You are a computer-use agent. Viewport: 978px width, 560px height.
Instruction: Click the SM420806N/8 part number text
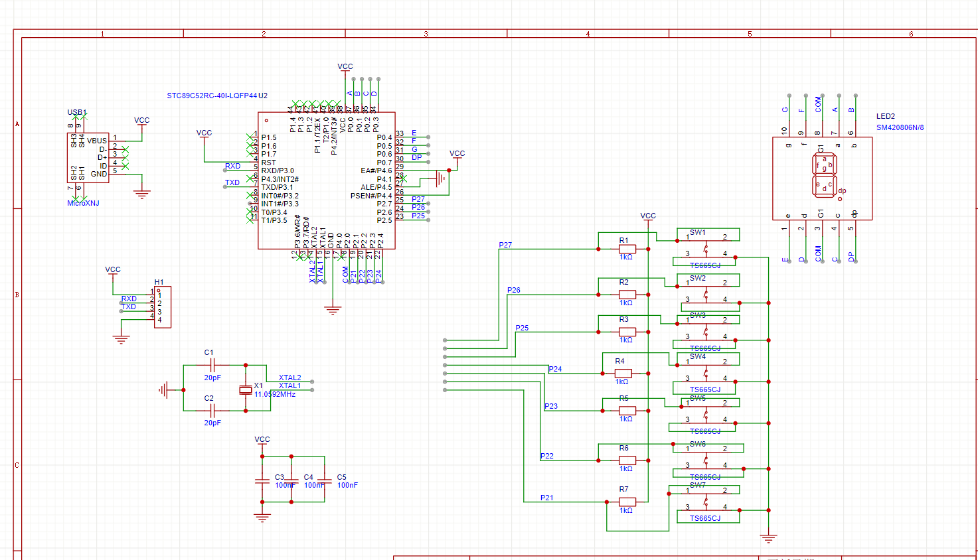[900, 127]
